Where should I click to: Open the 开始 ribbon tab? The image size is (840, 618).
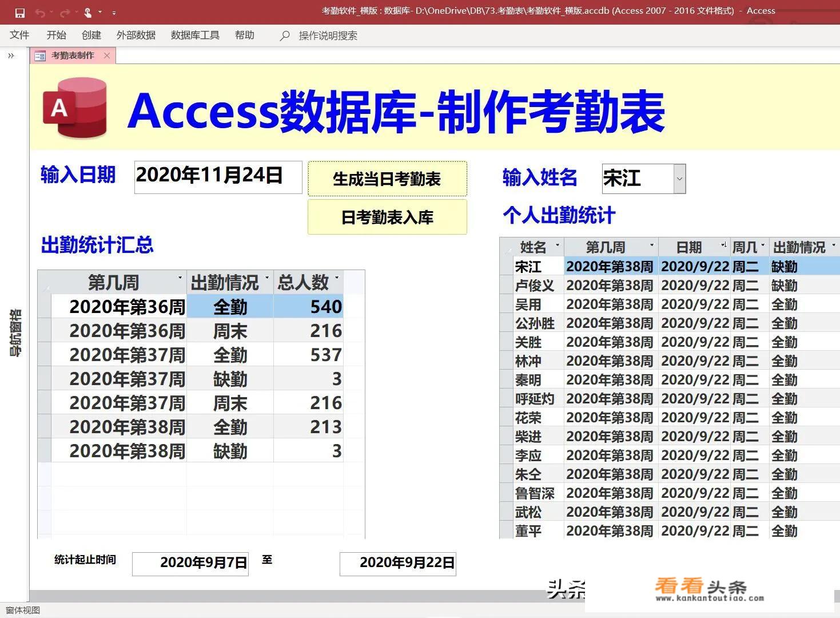click(x=56, y=35)
